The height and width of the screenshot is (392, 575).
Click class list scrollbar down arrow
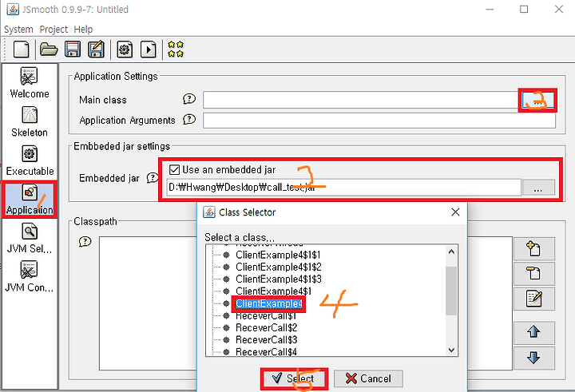451,350
